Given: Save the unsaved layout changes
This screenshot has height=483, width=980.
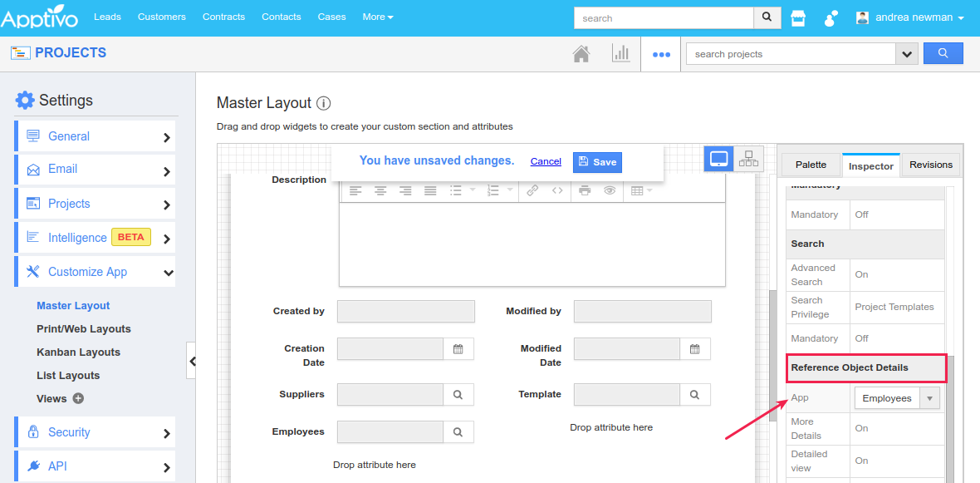Looking at the screenshot, I should [x=597, y=162].
